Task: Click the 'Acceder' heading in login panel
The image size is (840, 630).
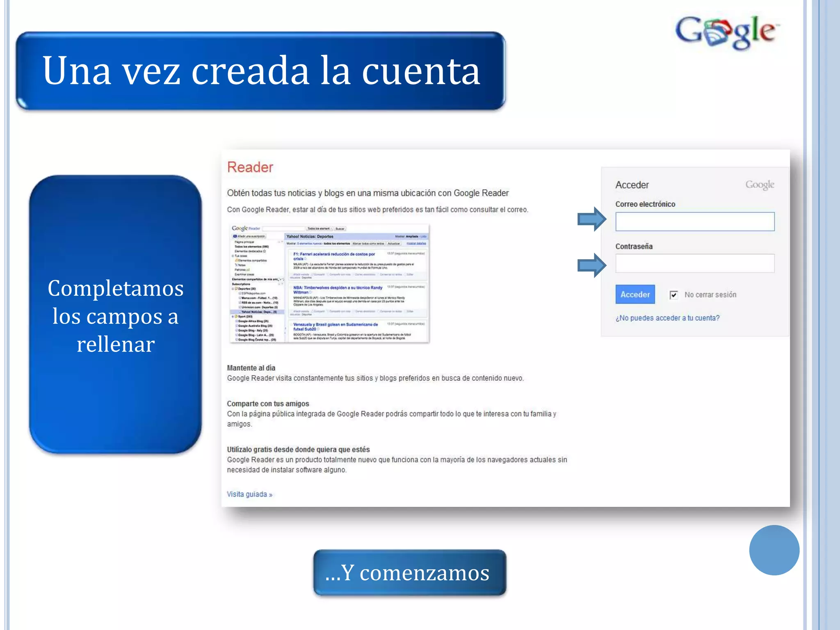Action: pos(632,185)
